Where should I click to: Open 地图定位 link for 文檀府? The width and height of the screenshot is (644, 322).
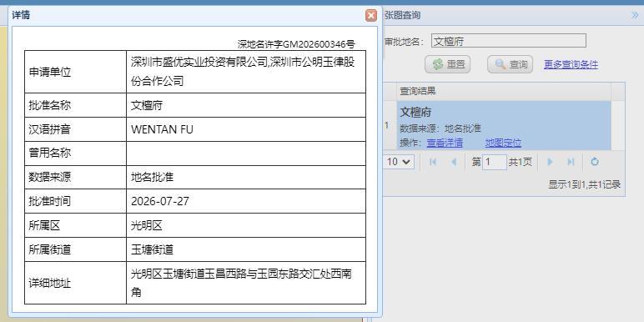(x=503, y=143)
